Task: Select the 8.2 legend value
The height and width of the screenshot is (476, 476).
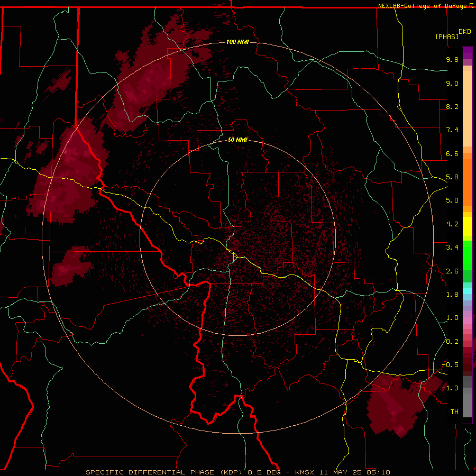Action: 452,106
